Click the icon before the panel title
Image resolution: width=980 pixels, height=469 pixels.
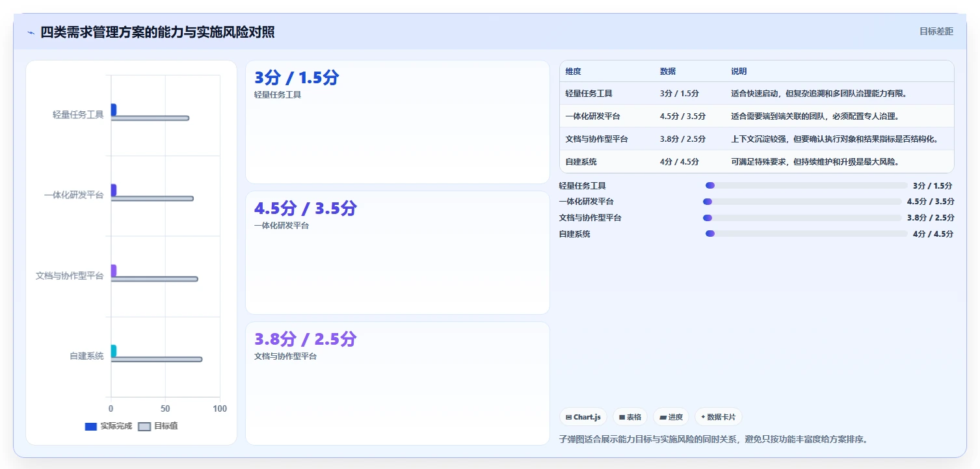click(31, 33)
